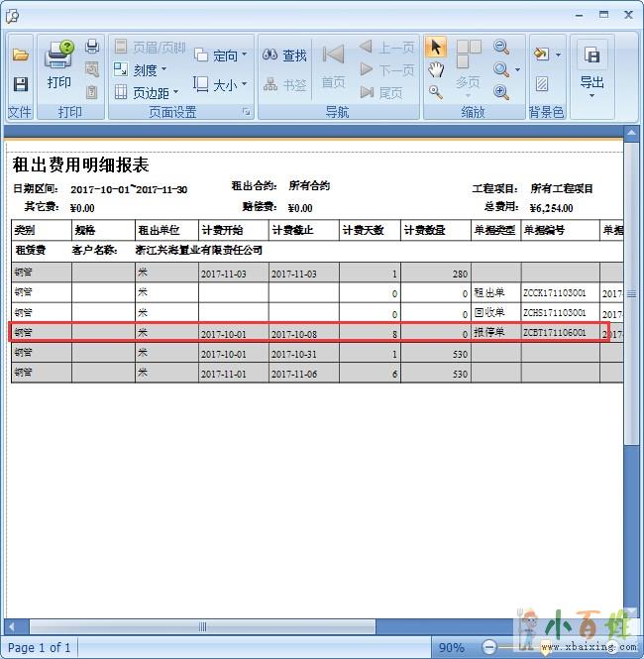Select the hand pan tool

click(436, 69)
